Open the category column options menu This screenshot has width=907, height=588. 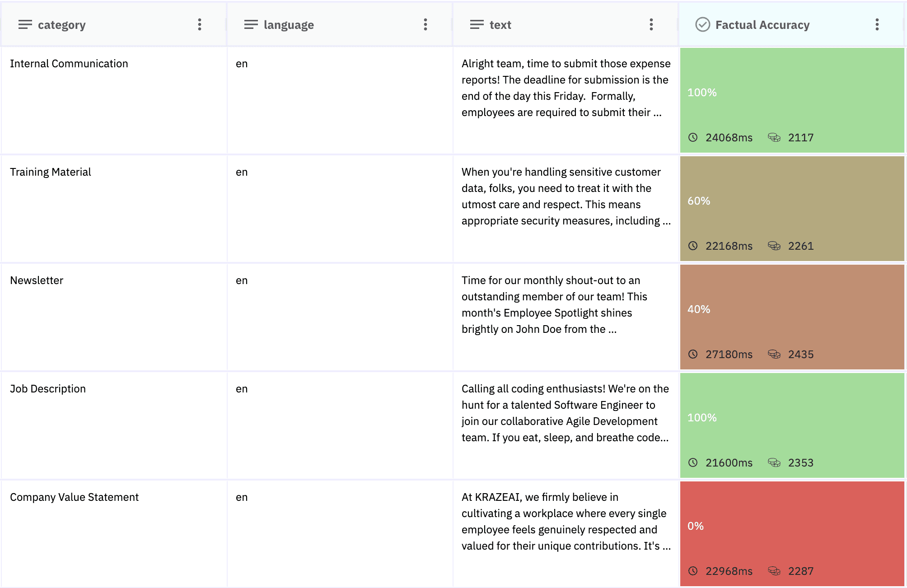pyautogui.click(x=199, y=24)
